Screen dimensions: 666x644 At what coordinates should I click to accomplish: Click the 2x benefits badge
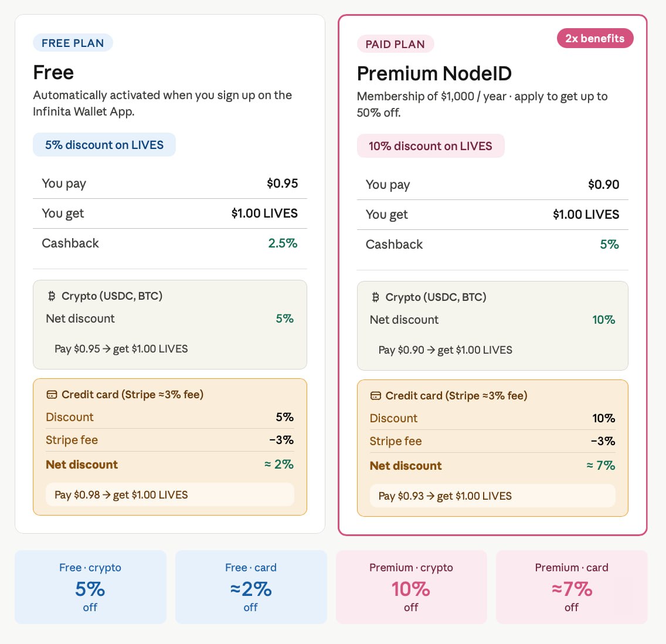point(594,38)
